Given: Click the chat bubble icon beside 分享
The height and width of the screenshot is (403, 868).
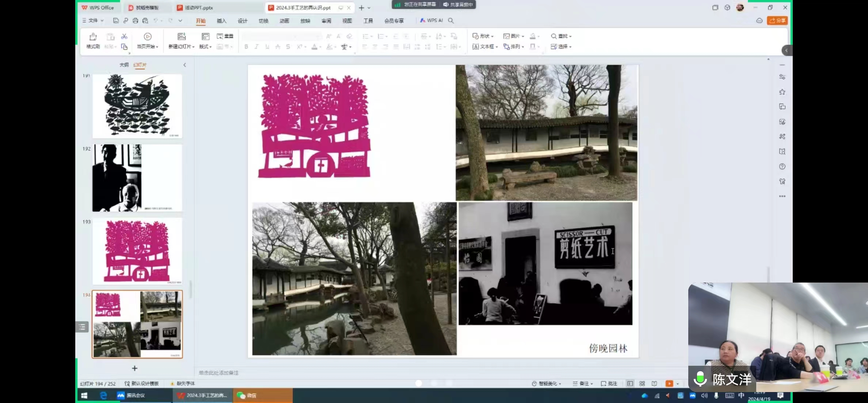Looking at the screenshot, I should [x=759, y=21].
